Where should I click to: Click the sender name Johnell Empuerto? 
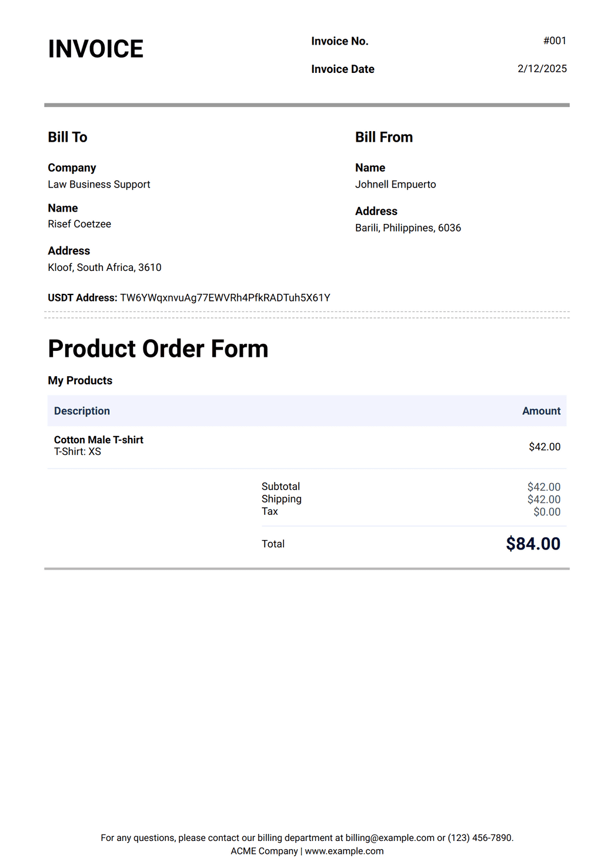(395, 185)
